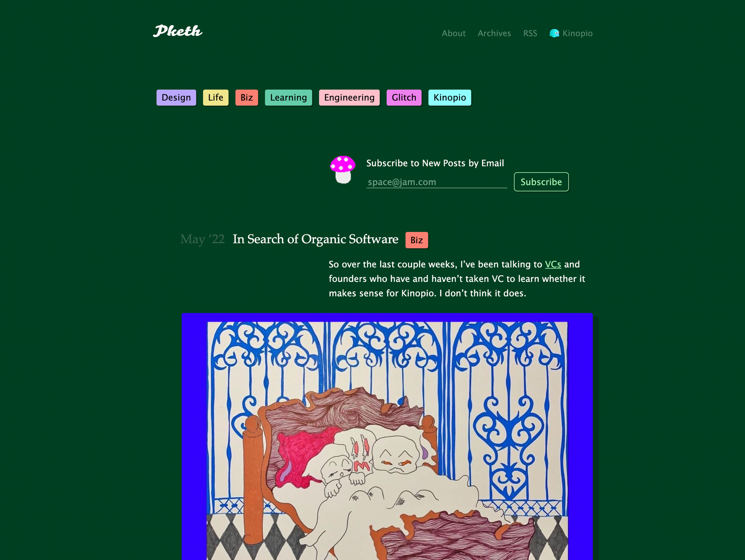
Task: Click the Subscribe button
Action: coord(541,182)
